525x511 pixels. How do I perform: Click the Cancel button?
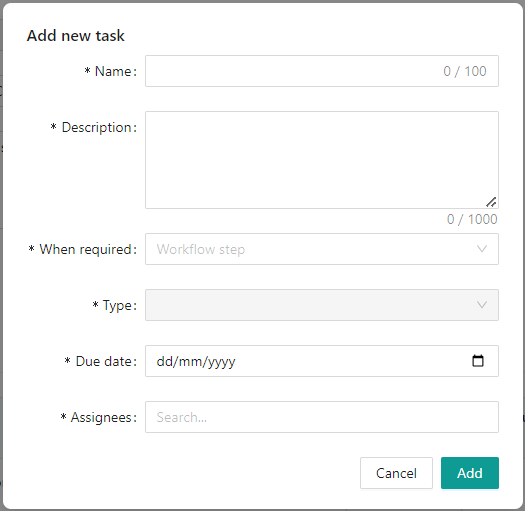tap(396, 473)
